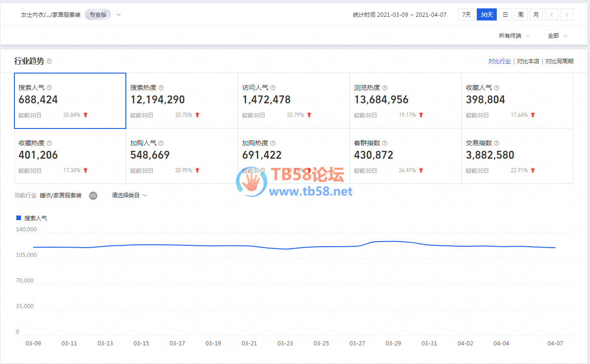Screen dimensions: 590x364
Task: Click the help icon beside 交易指数
Action: click(x=496, y=143)
